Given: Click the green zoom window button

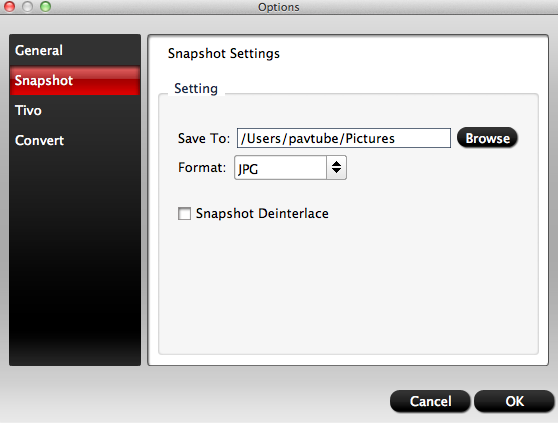Looking at the screenshot, I should 46,6.
